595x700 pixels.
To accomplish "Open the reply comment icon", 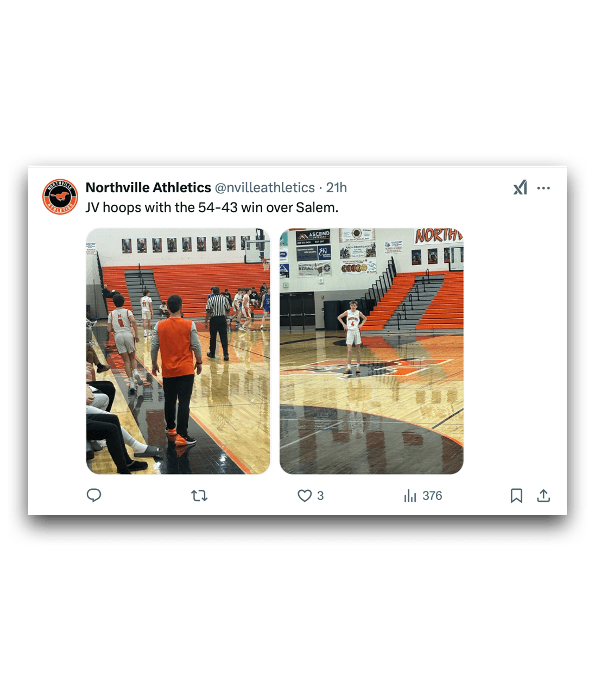I will pyautogui.click(x=94, y=495).
